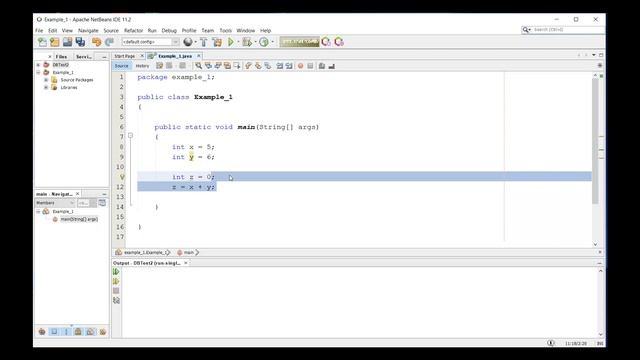Click the Shift Line Right icon
Viewport: 640px width, 360px height.
click(289, 66)
